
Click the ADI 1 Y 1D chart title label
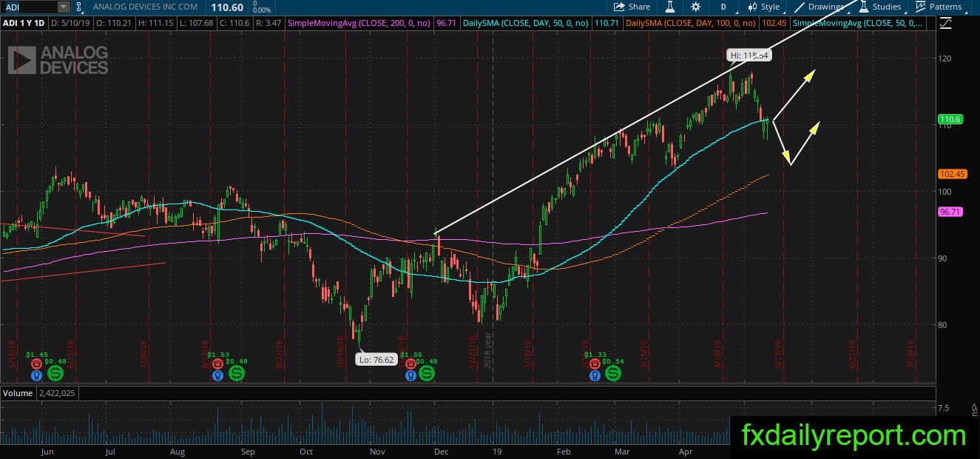pyautogui.click(x=25, y=24)
